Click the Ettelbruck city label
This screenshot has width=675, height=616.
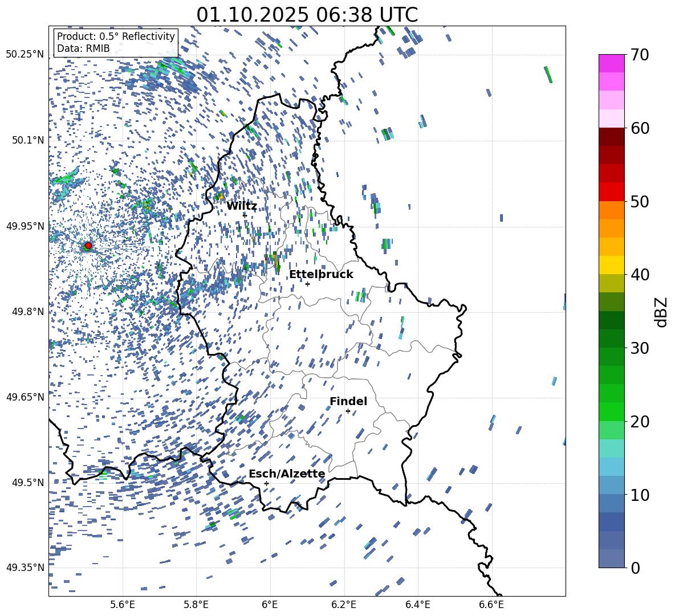pyautogui.click(x=321, y=275)
